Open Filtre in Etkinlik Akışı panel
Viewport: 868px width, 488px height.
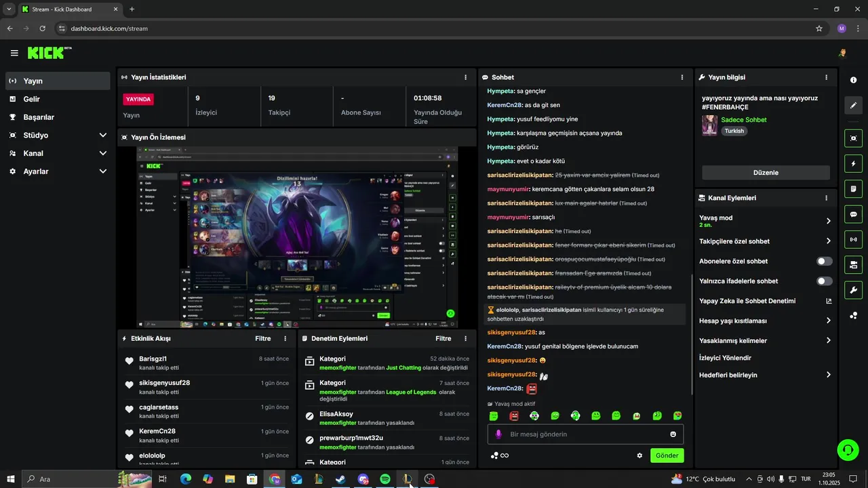point(262,338)
